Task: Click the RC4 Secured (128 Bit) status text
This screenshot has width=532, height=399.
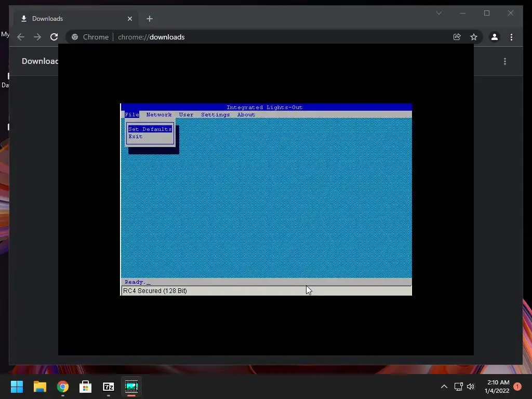Action: point(155,291)
